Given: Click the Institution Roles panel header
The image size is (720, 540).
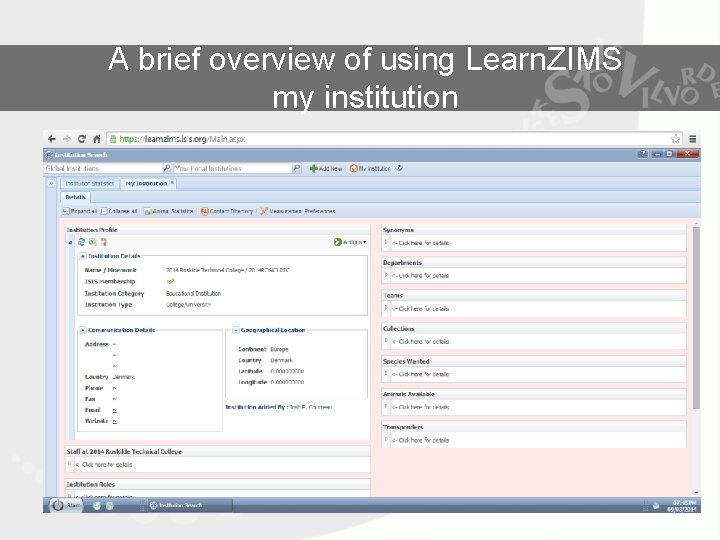Looking at the screenshot, I should click(x=218, y=484).
